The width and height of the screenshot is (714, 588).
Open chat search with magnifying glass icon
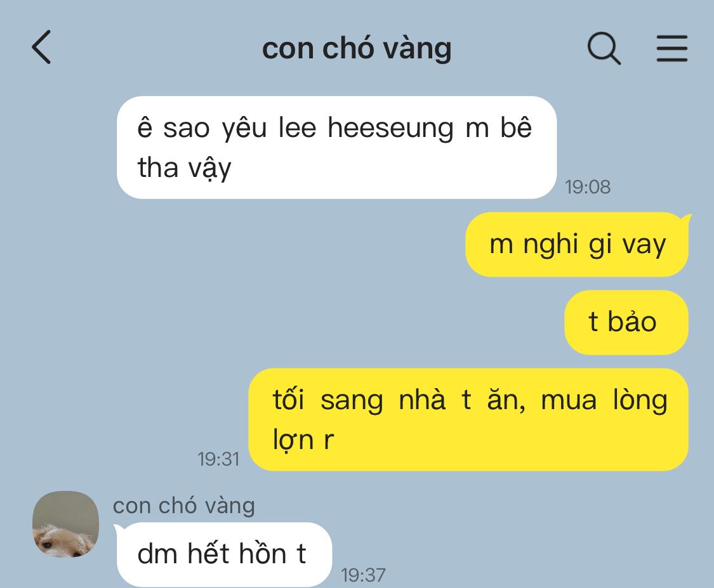604,48
